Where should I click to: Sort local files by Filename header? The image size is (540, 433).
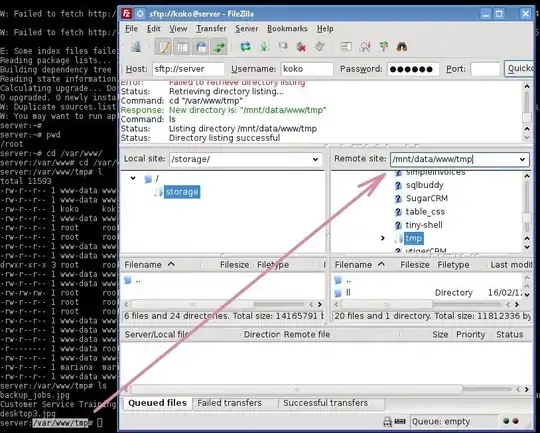point(149,265)
